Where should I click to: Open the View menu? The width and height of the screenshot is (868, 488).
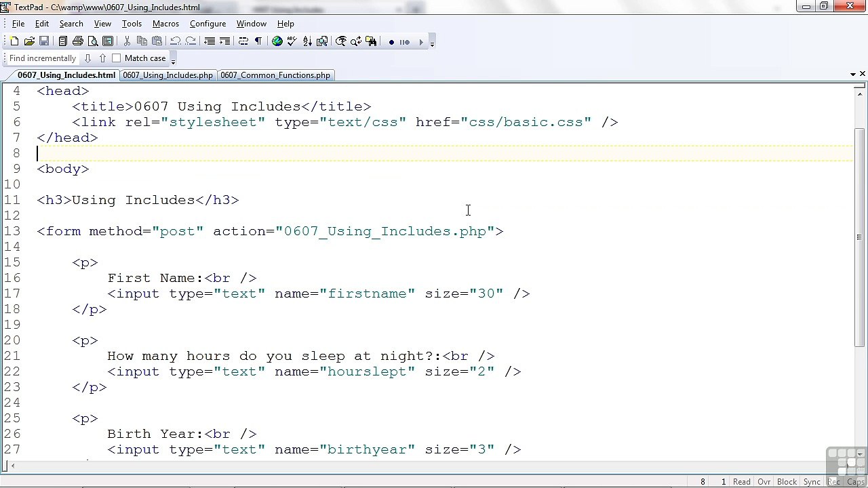[x=102, y=24]
